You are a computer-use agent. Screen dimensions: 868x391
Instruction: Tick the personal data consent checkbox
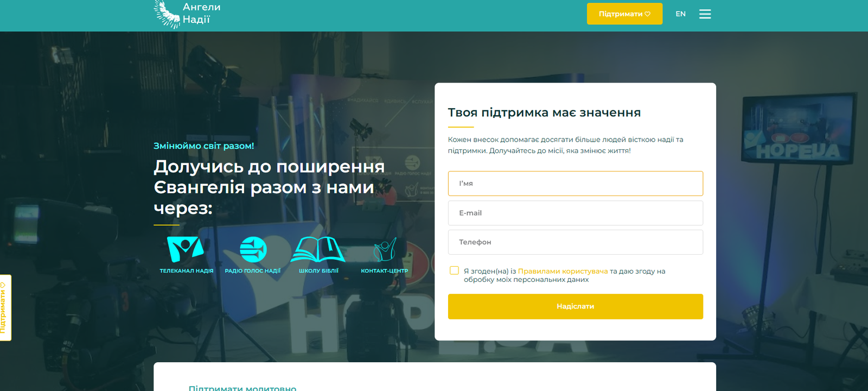click(x=454, y=270)
